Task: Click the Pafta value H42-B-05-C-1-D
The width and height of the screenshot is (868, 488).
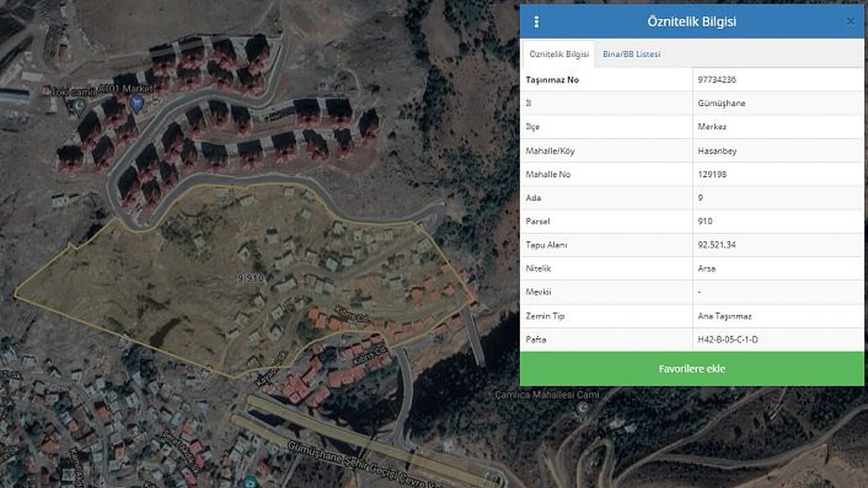Action: [727, 339]
